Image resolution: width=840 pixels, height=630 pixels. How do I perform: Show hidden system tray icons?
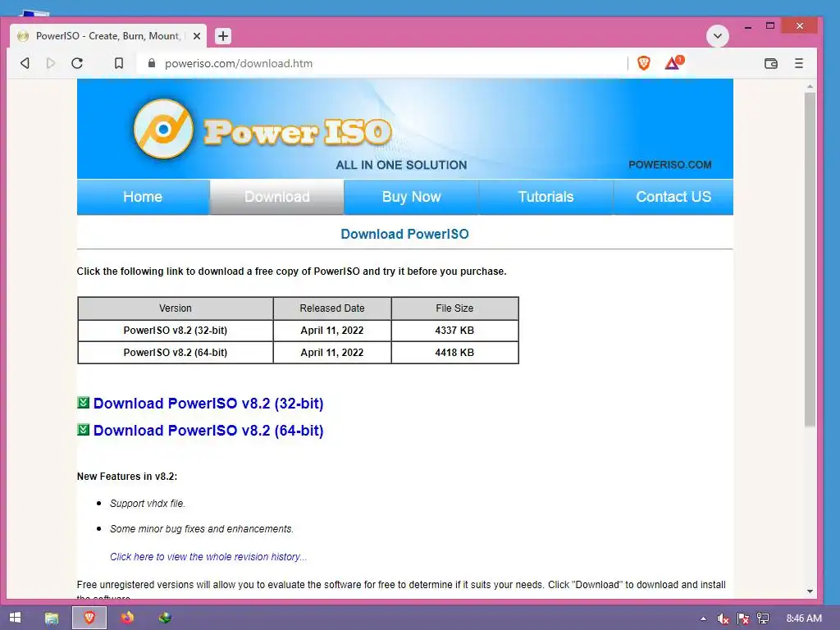coord(703,619)
